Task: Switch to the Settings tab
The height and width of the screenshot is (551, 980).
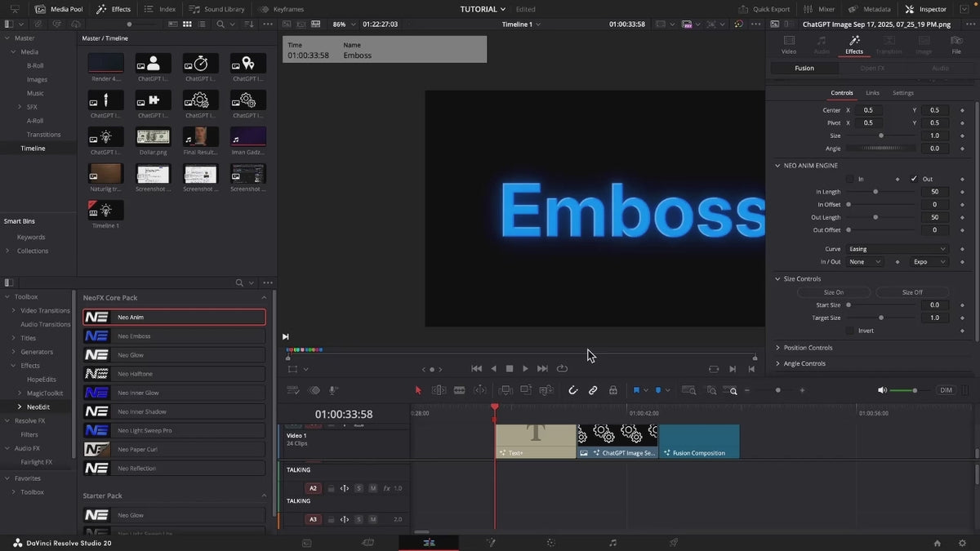Action: pos(903,93)
